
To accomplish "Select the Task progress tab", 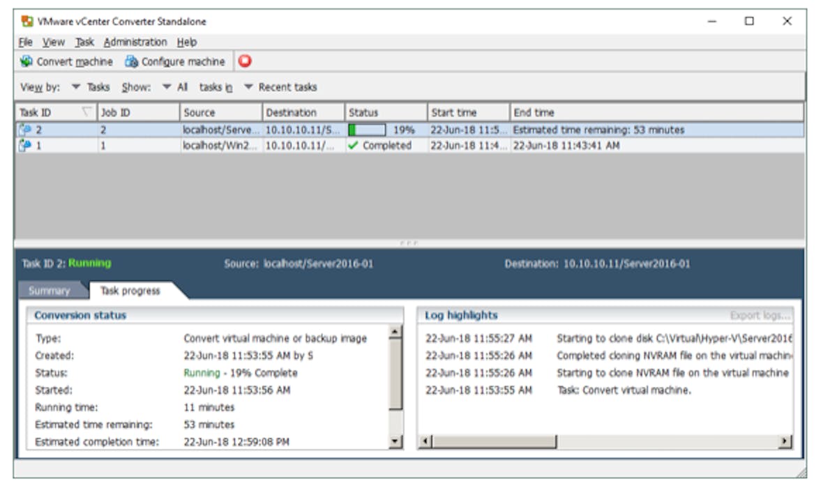I will click(130, 291).
